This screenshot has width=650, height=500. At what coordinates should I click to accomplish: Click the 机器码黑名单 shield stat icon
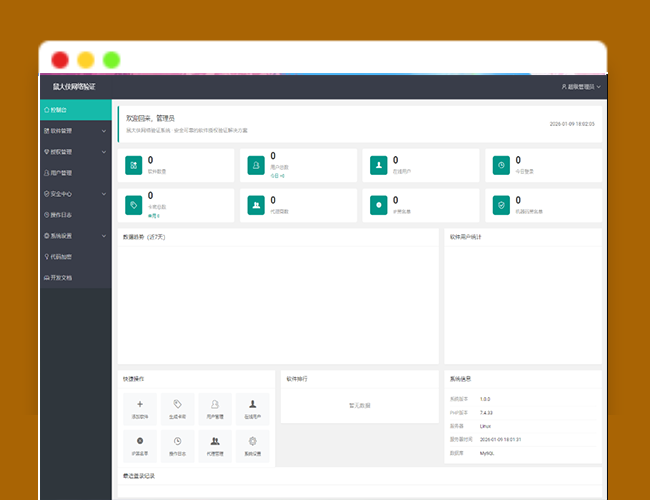(x=501, y=205)
